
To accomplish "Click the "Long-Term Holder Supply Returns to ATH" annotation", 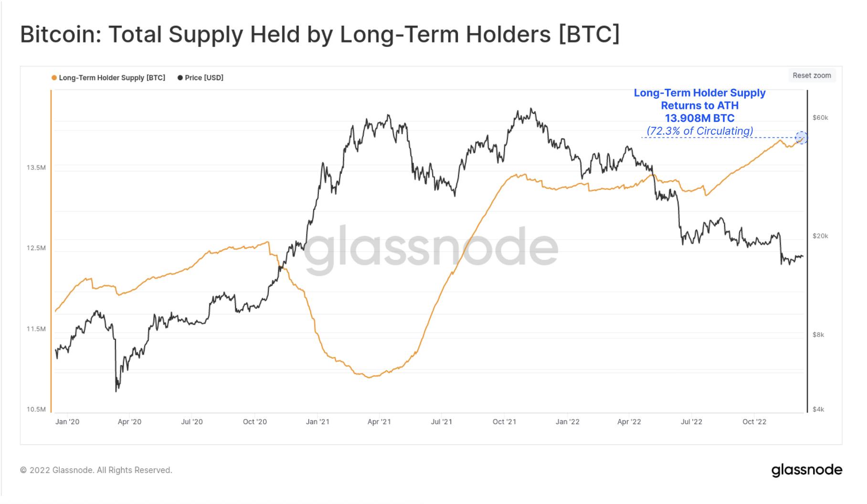I will click(699, 99).
